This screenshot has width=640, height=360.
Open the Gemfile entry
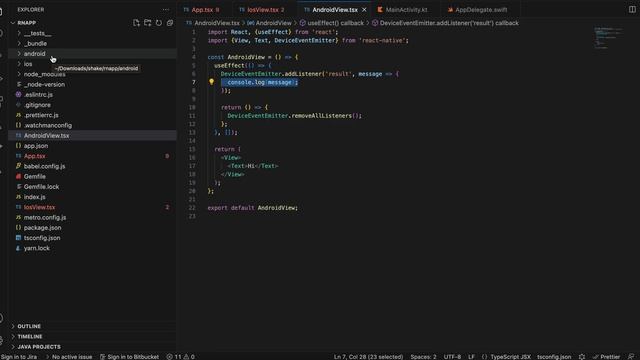click(x=34, y=176)
